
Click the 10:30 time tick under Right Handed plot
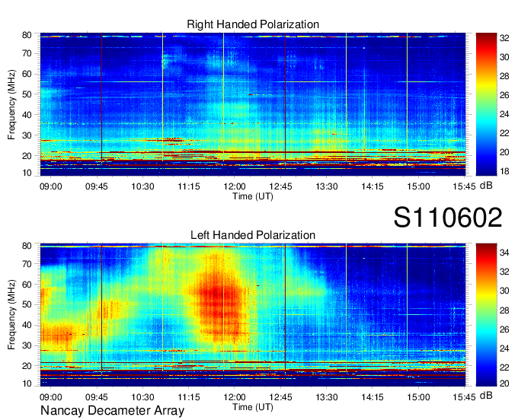pyautogui.click(x=142, y=186)
